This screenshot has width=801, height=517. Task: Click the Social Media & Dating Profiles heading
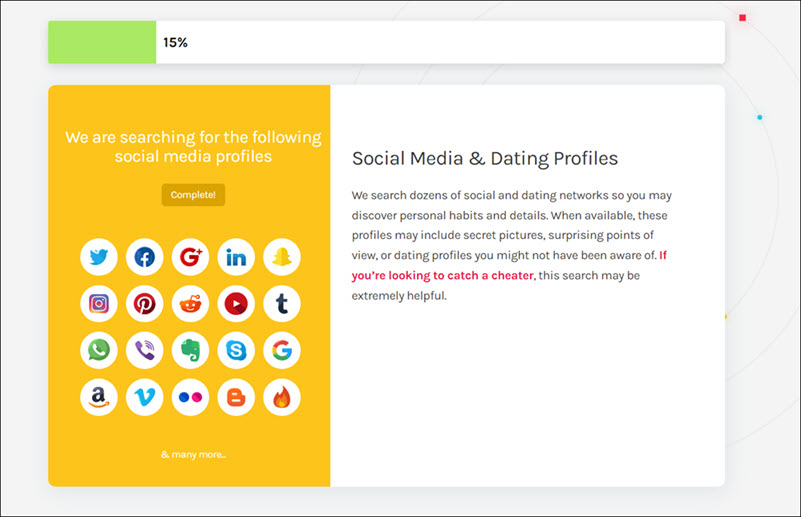click(485, 158)
